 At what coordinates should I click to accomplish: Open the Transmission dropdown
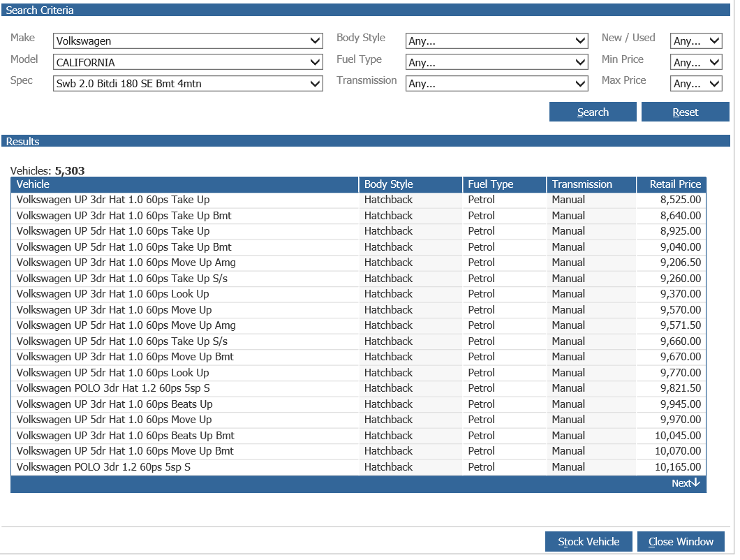[496, 84]
